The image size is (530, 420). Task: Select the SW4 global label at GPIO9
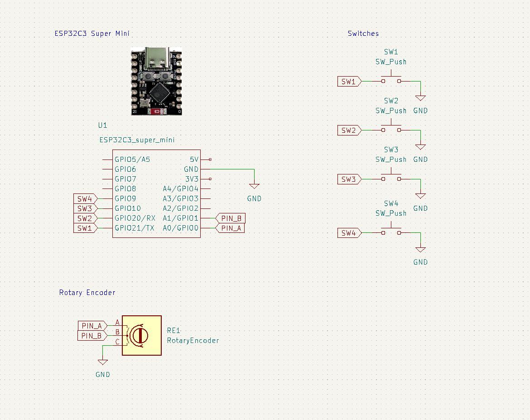point(86,198)
